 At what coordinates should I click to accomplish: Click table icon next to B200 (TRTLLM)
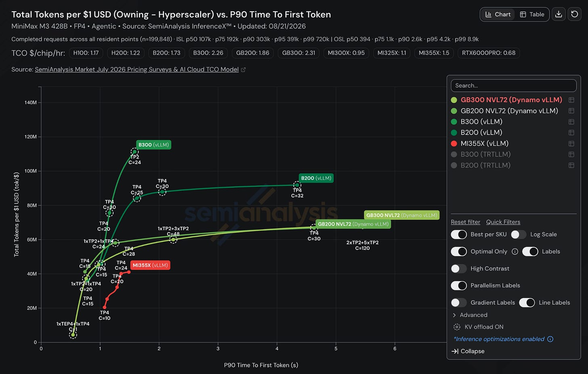click(x=571, y=165)
